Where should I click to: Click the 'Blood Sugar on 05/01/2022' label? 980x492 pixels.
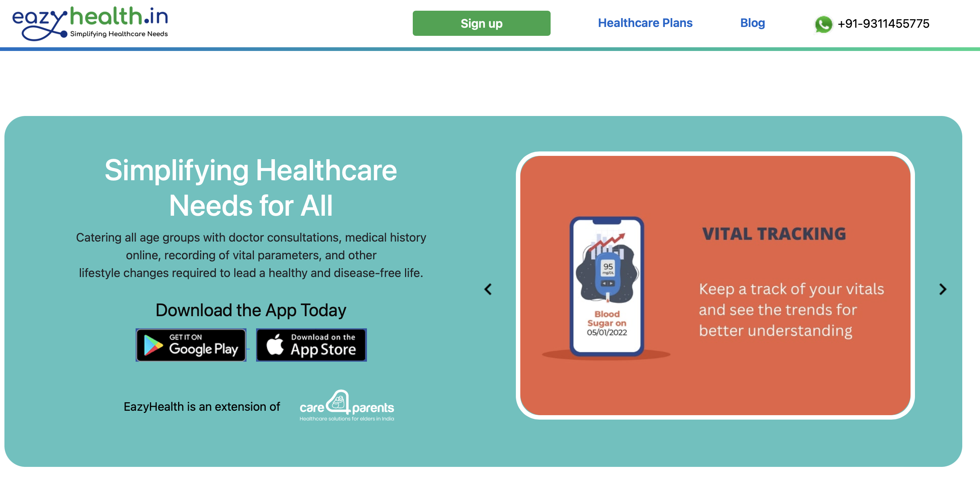tap(606, 323)
